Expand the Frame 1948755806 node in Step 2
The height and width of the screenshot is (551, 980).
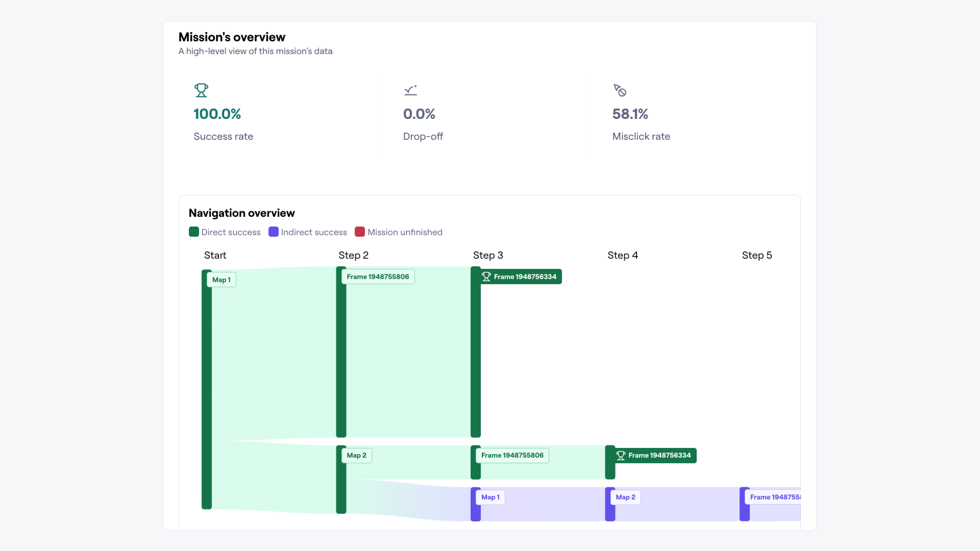coord(378,277)
